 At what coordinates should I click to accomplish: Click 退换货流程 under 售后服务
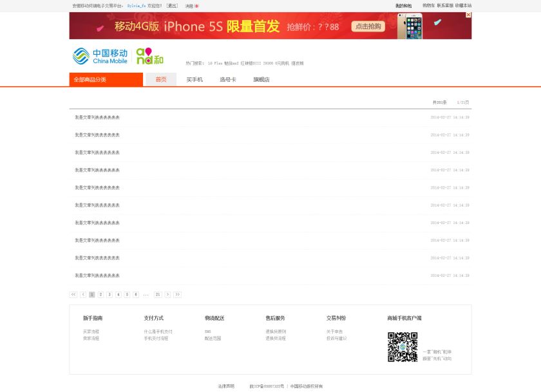coord(276,338)
